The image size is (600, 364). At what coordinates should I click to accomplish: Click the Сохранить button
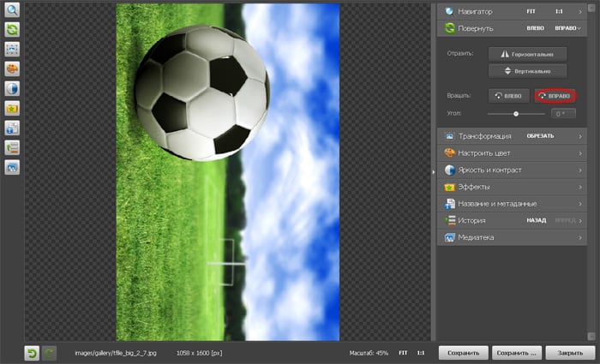[x=464, y=352]
